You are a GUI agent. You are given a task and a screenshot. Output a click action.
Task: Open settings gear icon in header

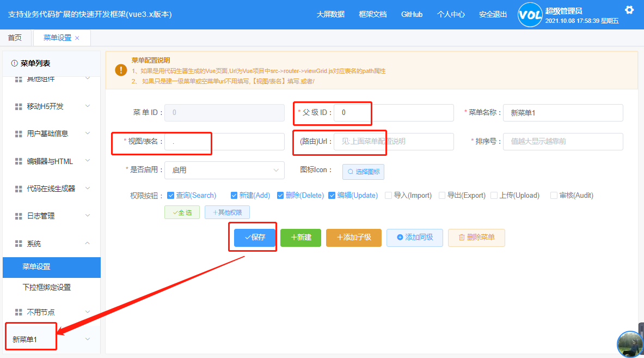[629, 10]
